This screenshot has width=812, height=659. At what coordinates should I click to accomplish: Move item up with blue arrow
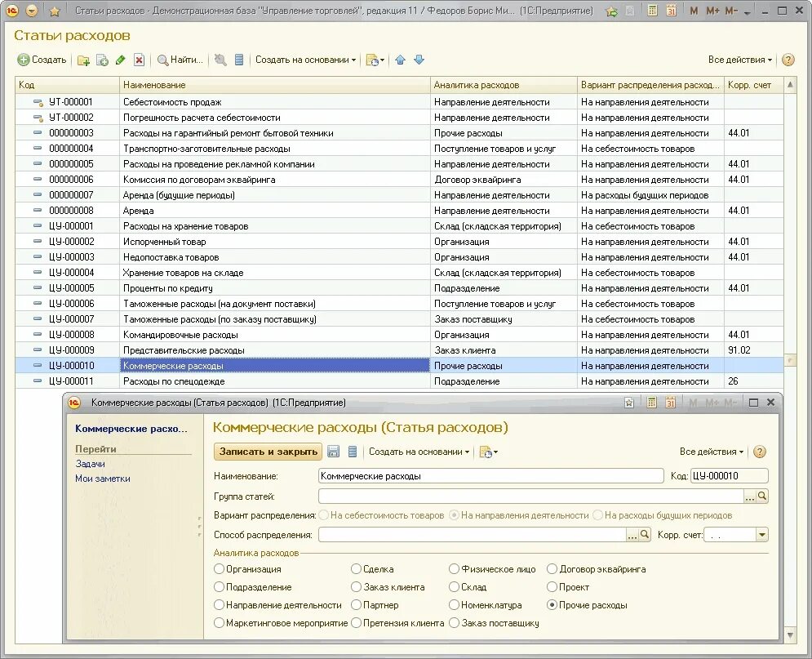tap(401, 60)
